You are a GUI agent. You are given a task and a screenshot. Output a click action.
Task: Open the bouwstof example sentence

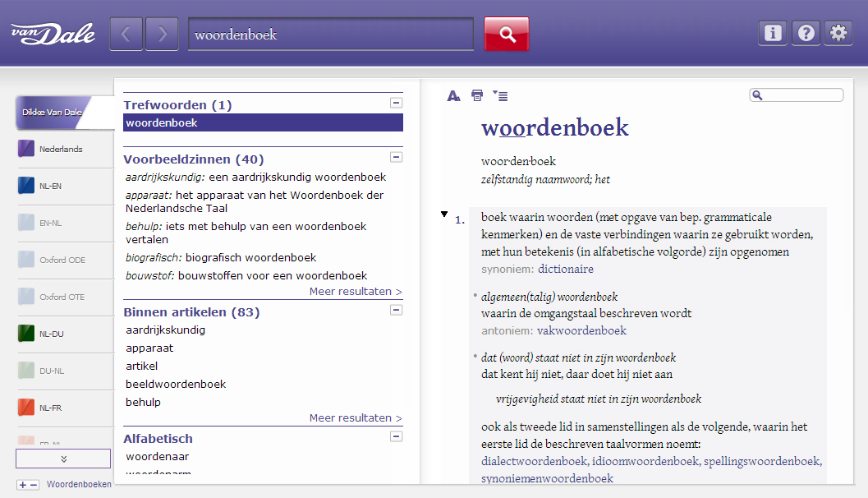coord(246,276)
